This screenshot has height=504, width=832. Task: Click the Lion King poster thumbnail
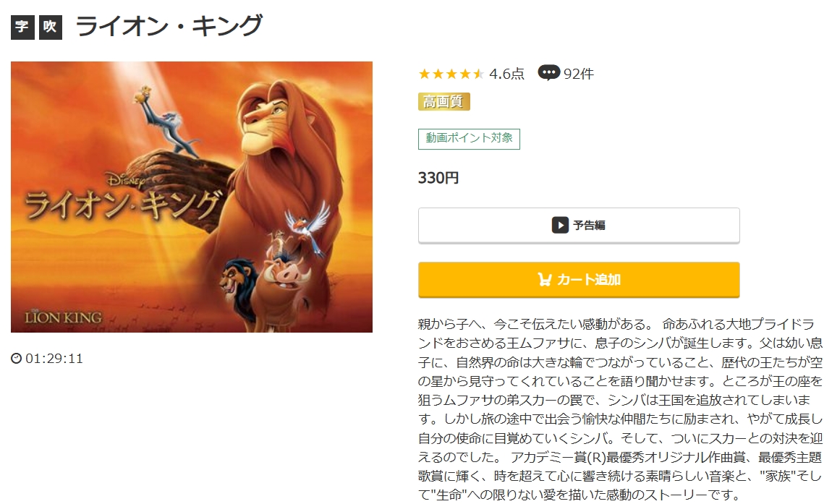192,197
